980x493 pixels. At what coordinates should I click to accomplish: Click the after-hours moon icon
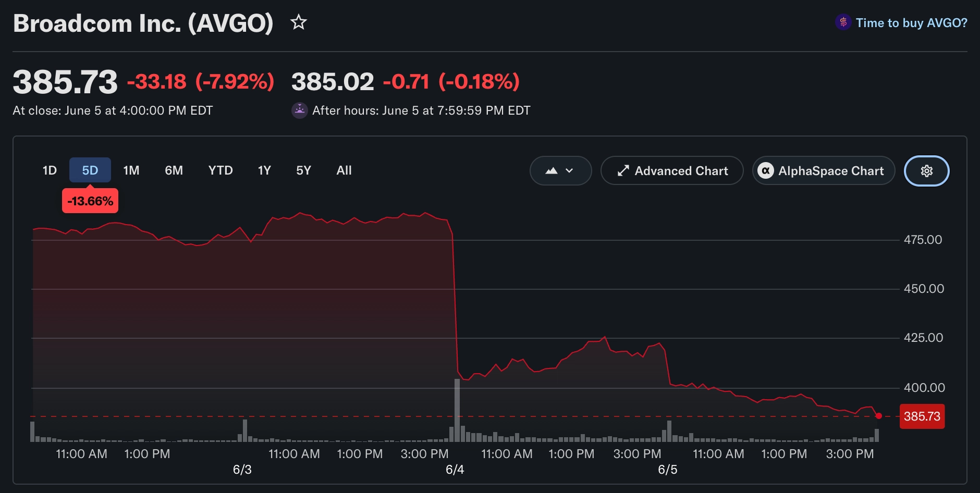300,110
